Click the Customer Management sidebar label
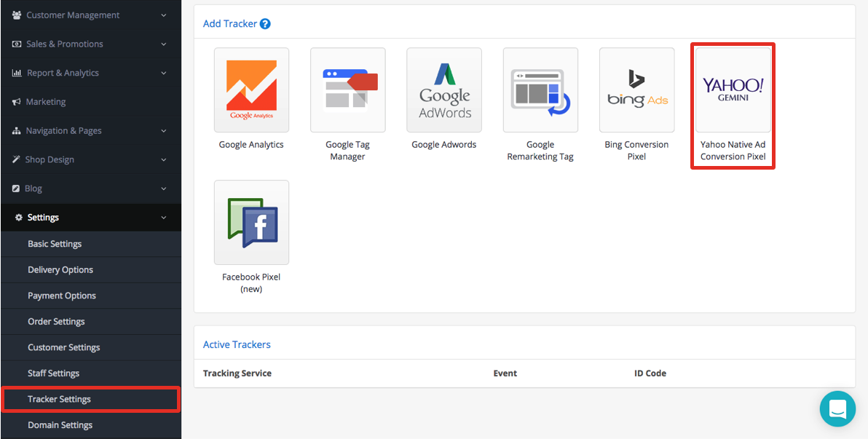This screenshot has width=868, height=439. click(73, 15)
